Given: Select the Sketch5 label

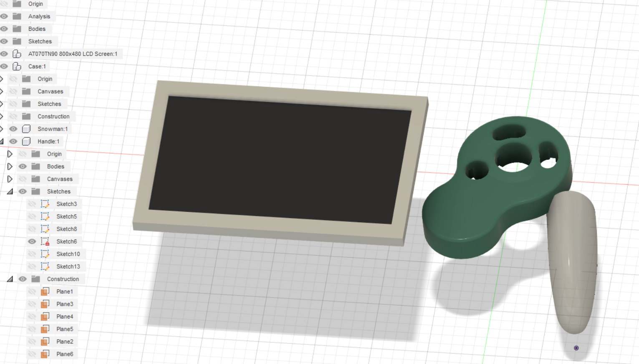Looking at the screenshot, I should (x=67, y=216).
